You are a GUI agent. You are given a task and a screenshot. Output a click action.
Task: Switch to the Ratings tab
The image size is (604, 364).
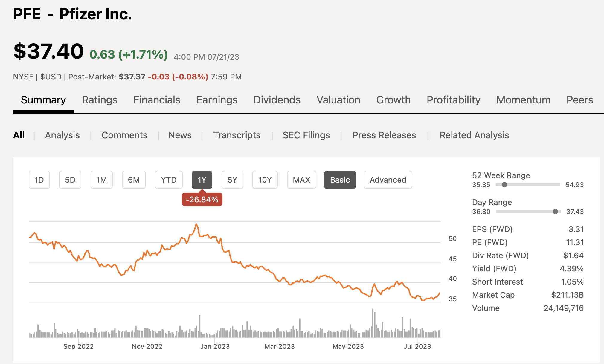[100, 100]
